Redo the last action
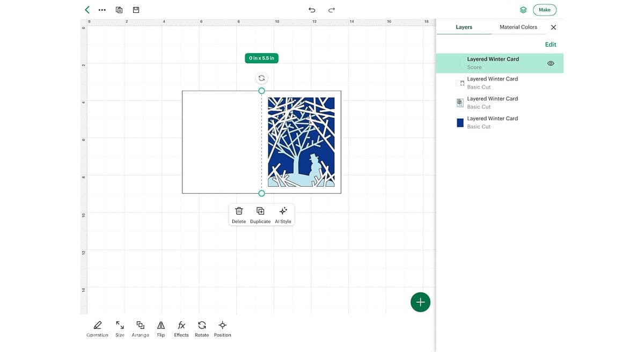The width and height of the screenshot is (644, 352). (x=332, y=10)
